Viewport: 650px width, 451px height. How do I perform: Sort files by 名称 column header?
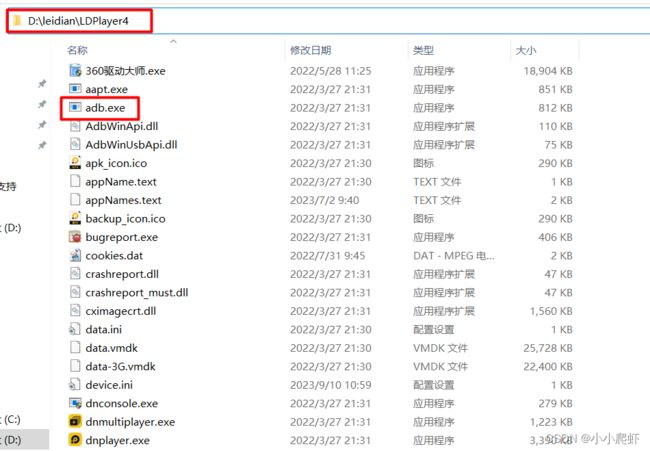(77, 50)
